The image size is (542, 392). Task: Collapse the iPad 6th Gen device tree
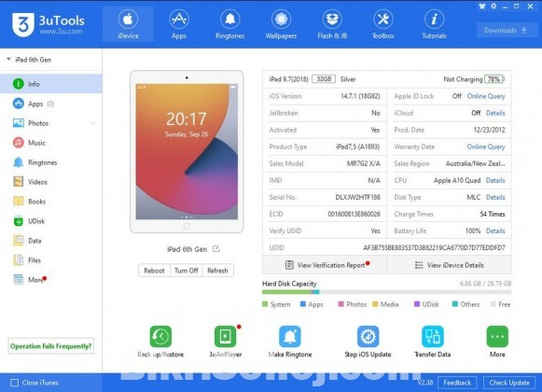(x=8, y=59)
